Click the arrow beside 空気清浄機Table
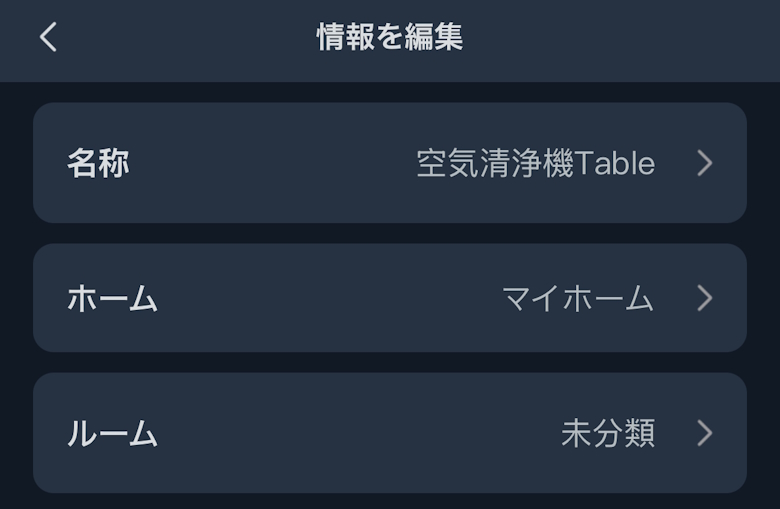Screen dimensions: 780x509 coord(705,163)
